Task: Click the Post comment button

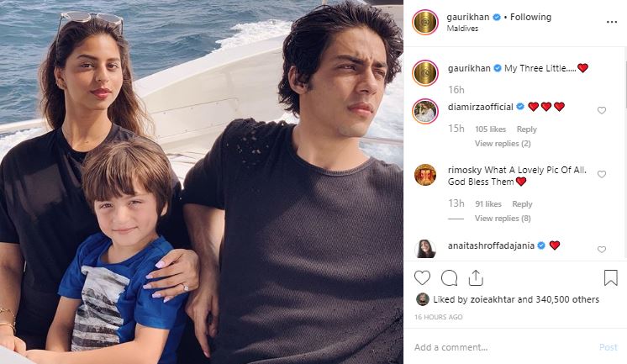Action: 608,347
